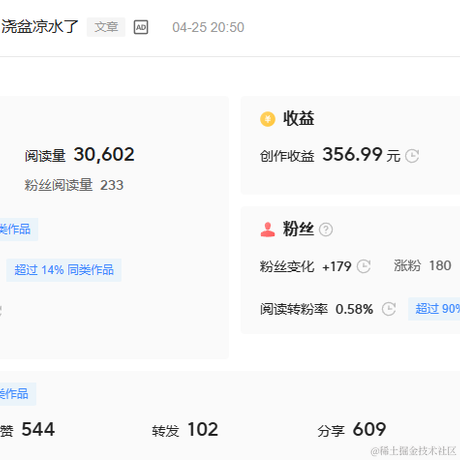Click the 涨粉 value 180
The image size is (460, 460).
point(440,266)
